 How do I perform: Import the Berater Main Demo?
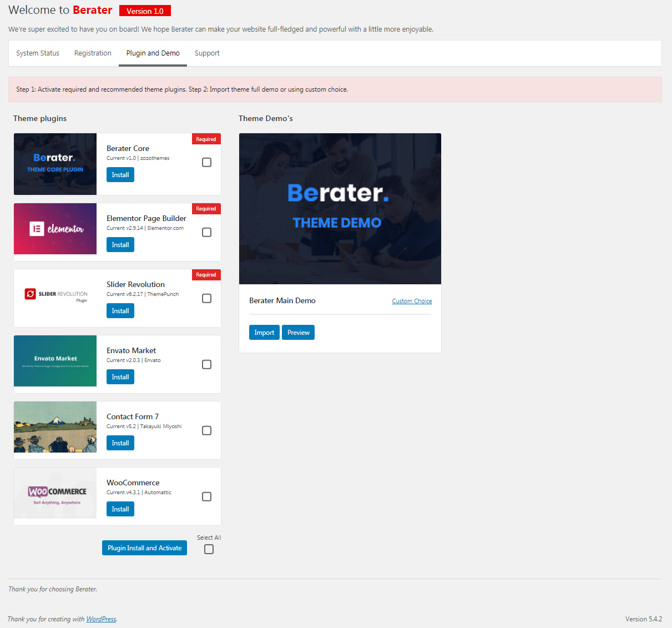pyautogui.click(x=264, y=333)
